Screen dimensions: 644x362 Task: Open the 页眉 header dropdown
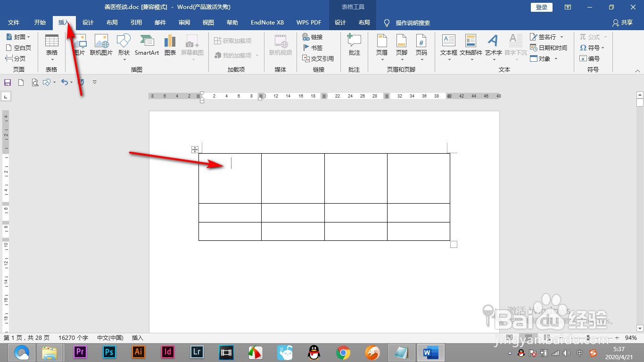[x=382, y=47]
